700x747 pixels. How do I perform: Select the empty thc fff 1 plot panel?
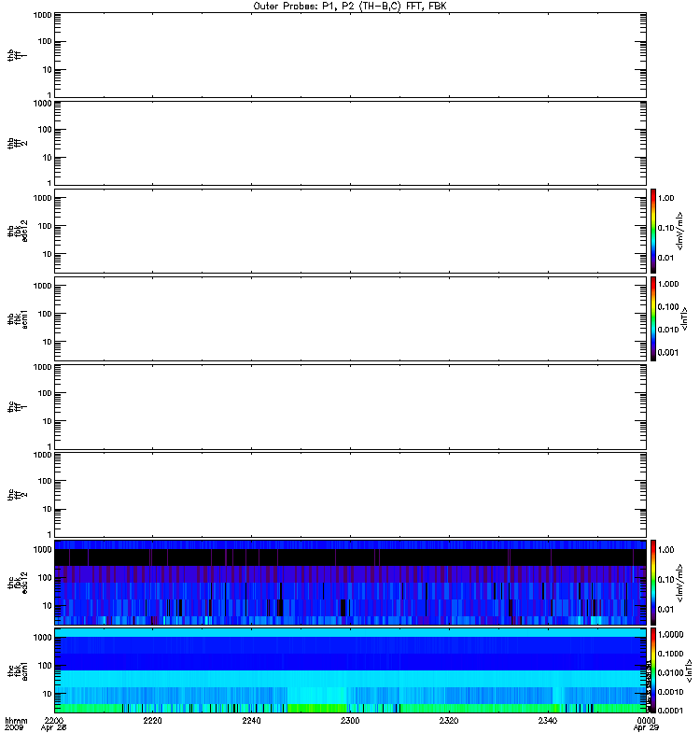pos(350,407)
